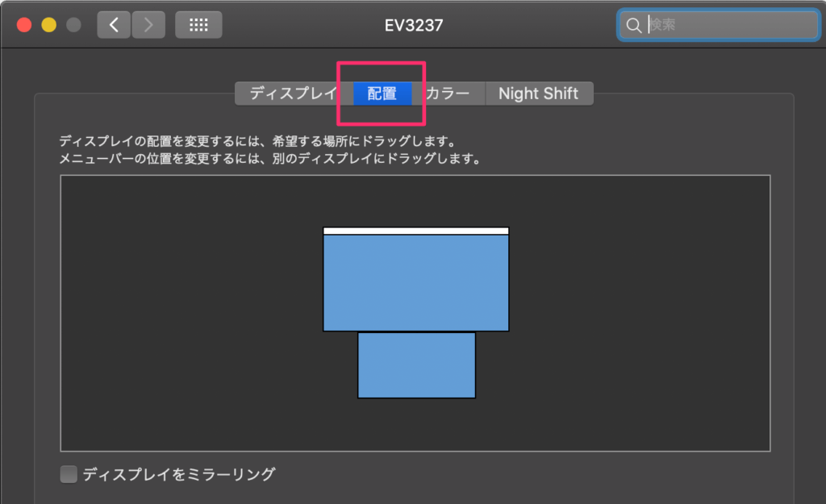This screenshot has width=826, height=504.
Task: Switch to the ディスプレイ tab
Action: [293, 94]
